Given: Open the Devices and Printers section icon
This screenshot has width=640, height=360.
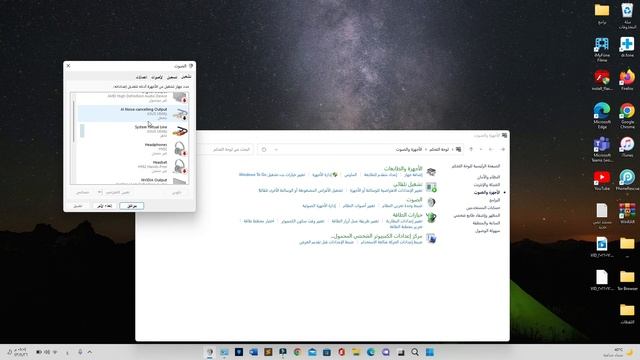Looking at the screenshot, I should (431, 171).
